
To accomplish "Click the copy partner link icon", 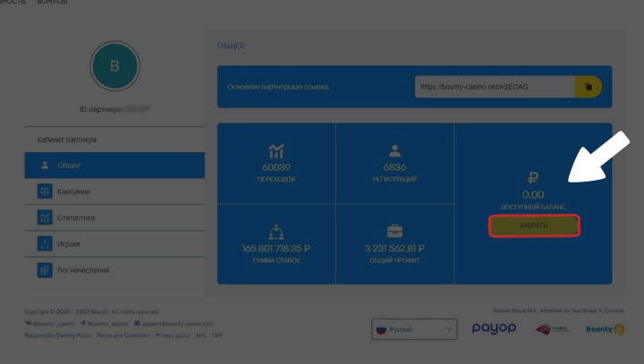I will [x=589, y=87].
